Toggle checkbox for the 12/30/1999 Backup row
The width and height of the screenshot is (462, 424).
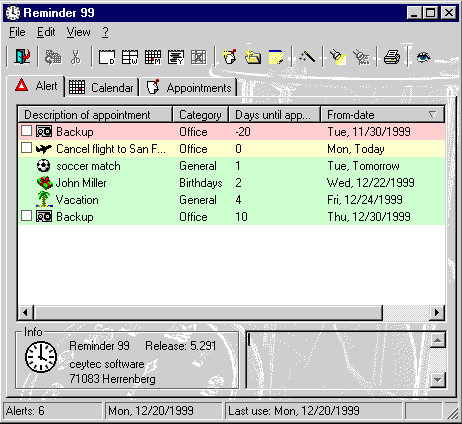point(26,216)
